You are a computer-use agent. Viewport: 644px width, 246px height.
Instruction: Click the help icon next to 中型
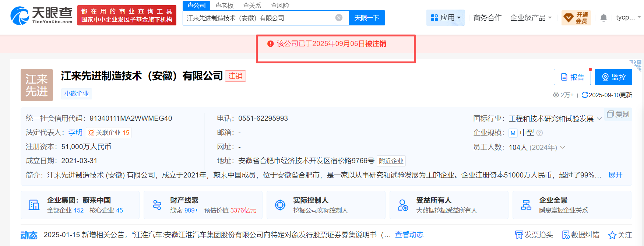[x=540, y=133]
